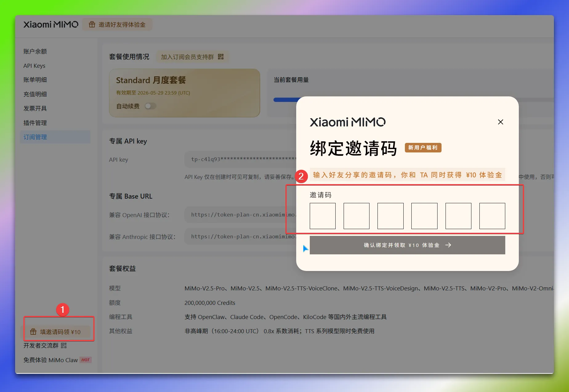This screenshot has height=392, width=569.
Task: Go to 充值明细 in the sidebar
Action: pos(35,94)
